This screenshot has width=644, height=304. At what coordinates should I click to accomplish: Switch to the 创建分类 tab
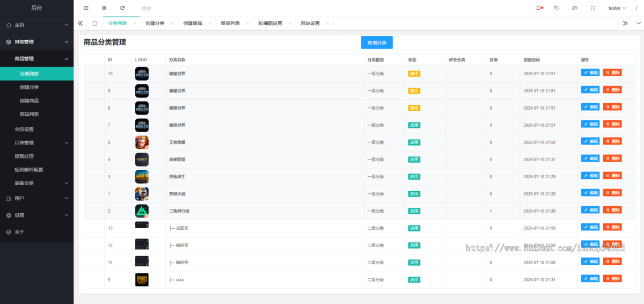pyautogui.click(x=155, y=24)
